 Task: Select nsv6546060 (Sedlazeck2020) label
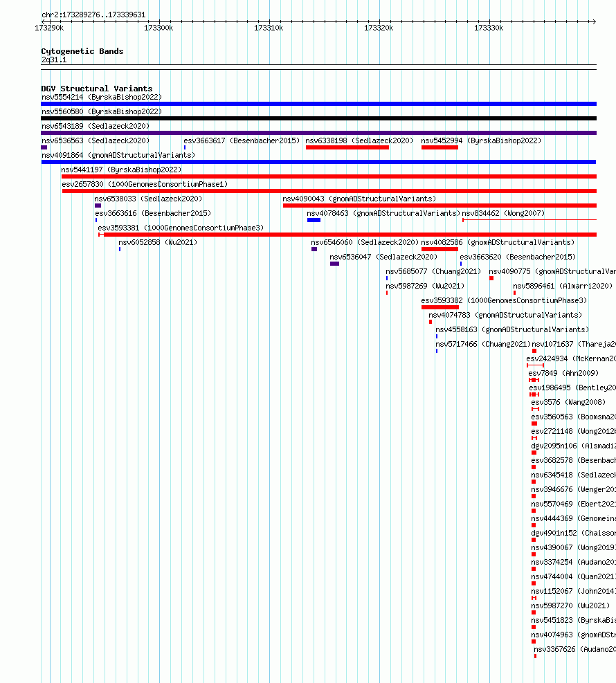(x=365, y=242)
